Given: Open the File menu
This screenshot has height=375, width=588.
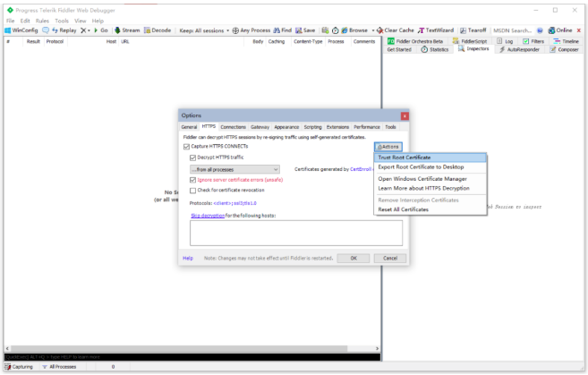Looking at the screenshot, I should pos(11,21).
